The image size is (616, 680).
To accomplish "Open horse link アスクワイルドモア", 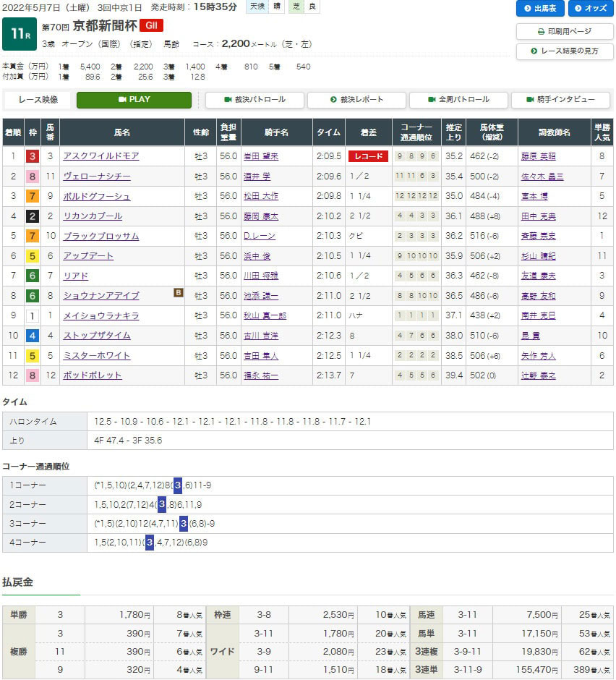I will click(x=101, y=156).
